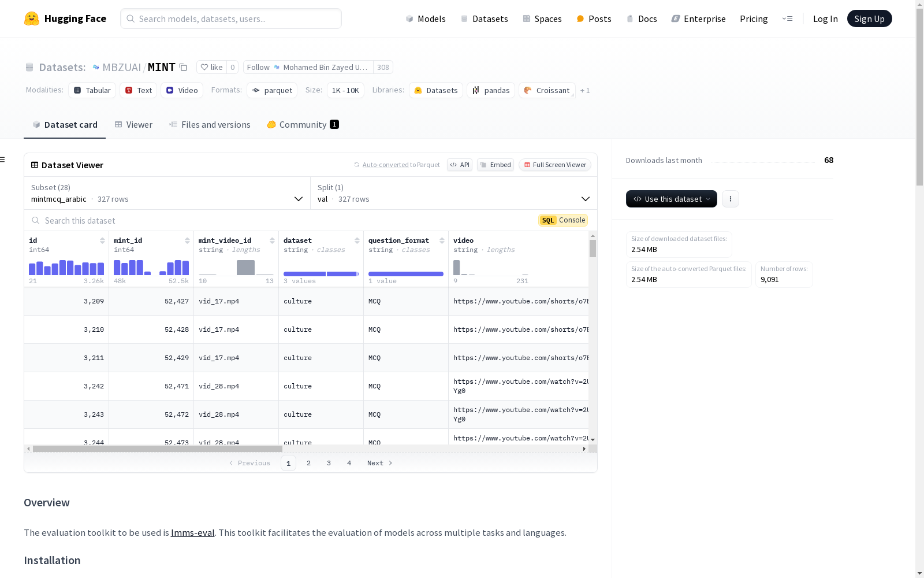
Task: Filter by the Text modality tag
Action: click(x=139, y=90)
